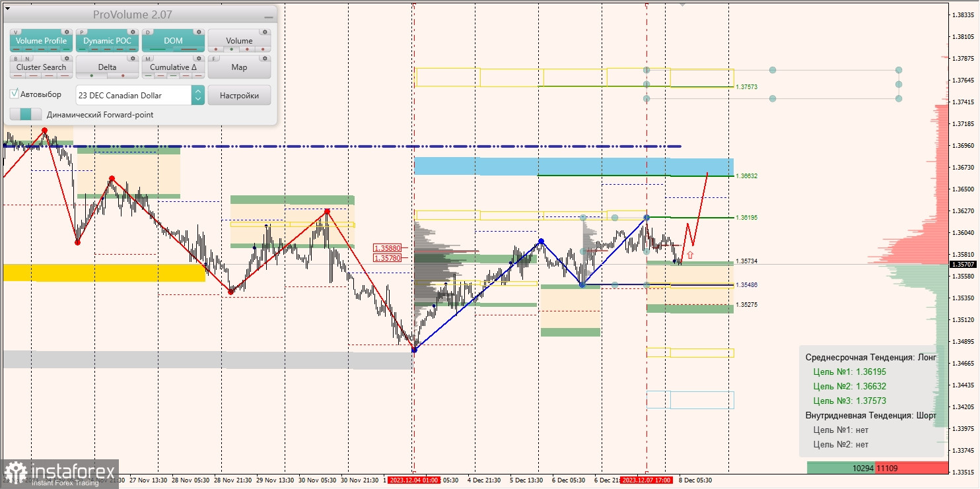The width and height of the screenshot is (980, 489).
Task: Click the red 1.35880 price tag
Action: click(x=387, y=249)
